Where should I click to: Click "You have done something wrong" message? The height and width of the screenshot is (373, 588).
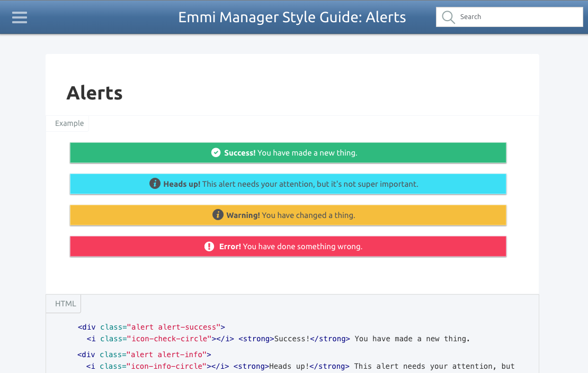(x=302, y=247)
